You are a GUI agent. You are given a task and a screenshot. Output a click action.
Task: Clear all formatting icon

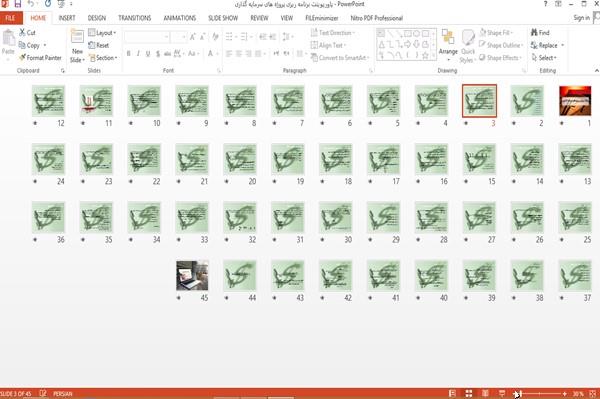[x=215, y=37]
